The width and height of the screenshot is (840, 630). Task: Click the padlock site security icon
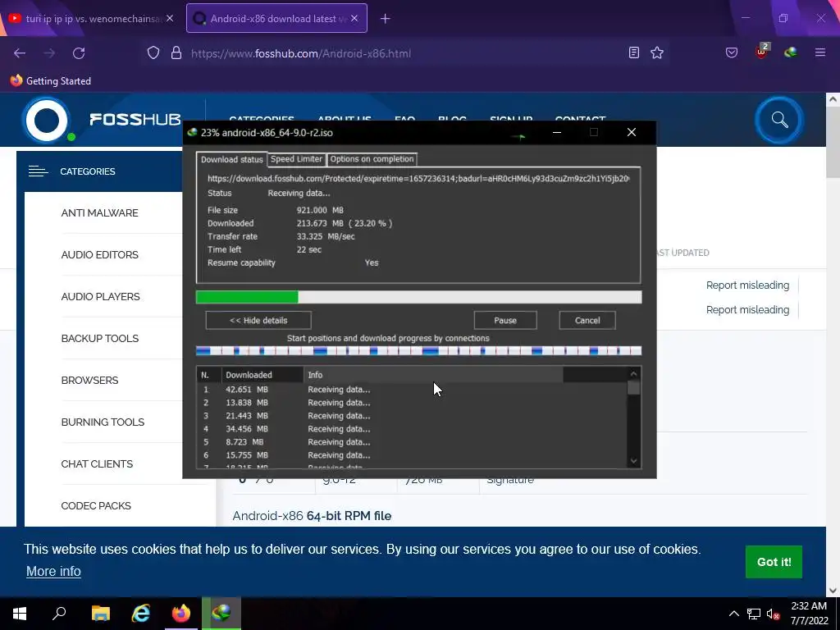[x=176, y=53]
